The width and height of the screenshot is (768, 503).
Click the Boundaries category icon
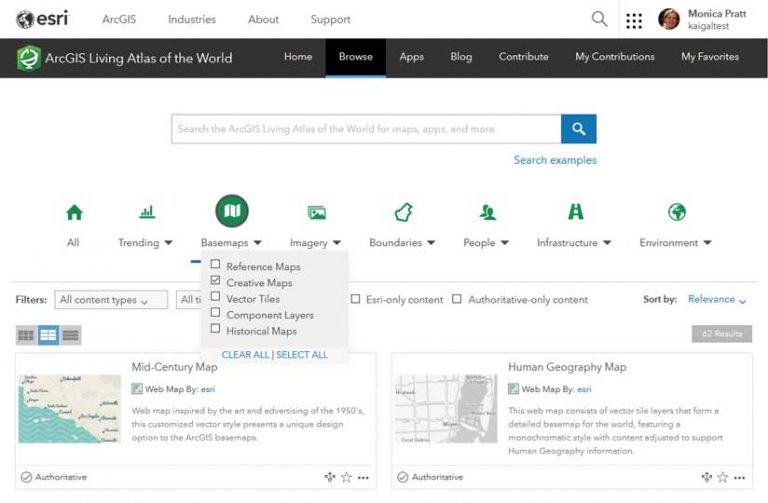[402, 212]
